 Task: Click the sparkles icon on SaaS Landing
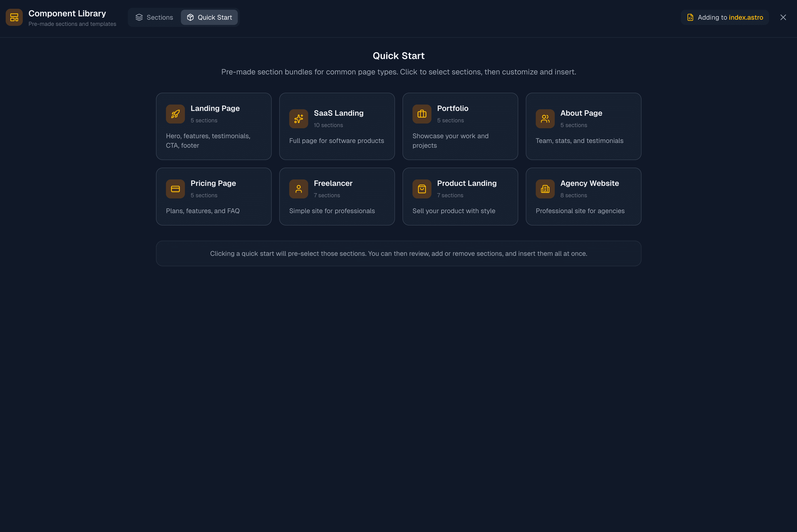pos(298,119)
